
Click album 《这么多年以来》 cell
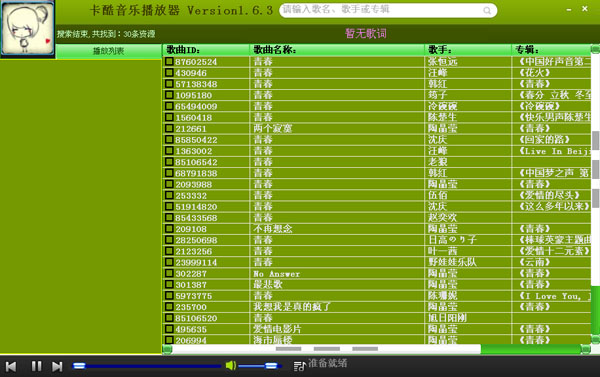554,207
